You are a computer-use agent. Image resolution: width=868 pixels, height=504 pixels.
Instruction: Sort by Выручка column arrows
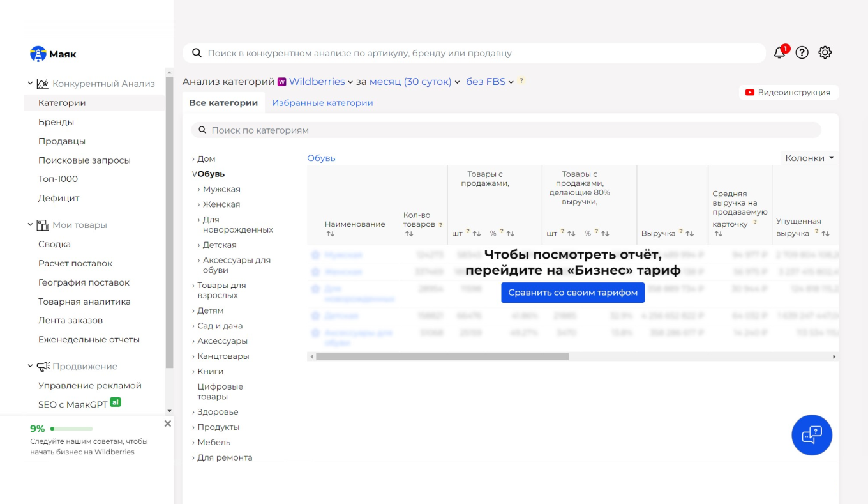(689, 234)
